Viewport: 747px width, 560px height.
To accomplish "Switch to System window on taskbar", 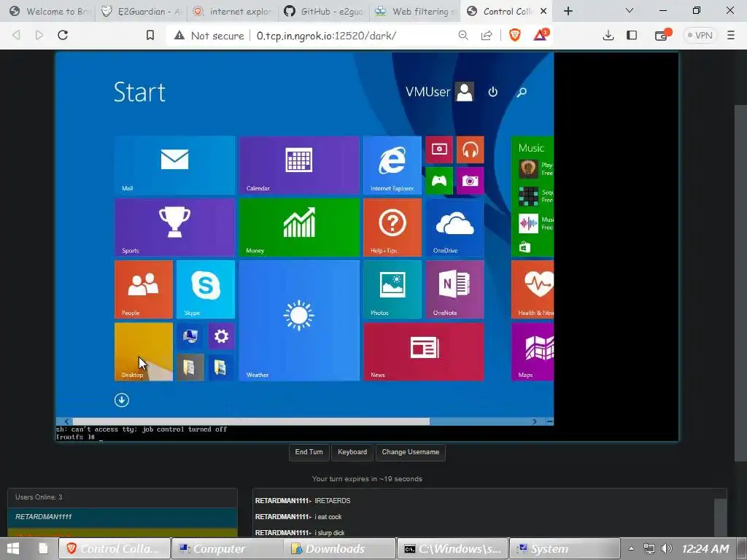I will (565, 548).
